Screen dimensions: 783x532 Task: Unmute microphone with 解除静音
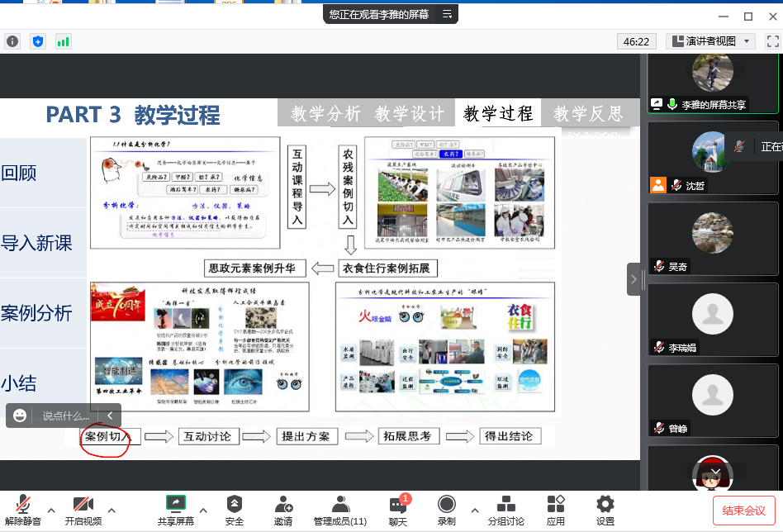[23, 510]
